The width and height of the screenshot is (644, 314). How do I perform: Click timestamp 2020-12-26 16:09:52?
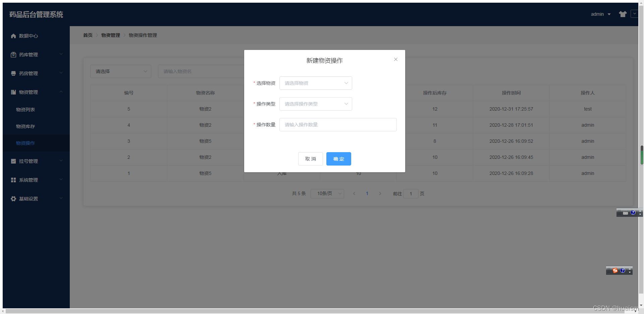pyautogui.click(x=511, y=141)
